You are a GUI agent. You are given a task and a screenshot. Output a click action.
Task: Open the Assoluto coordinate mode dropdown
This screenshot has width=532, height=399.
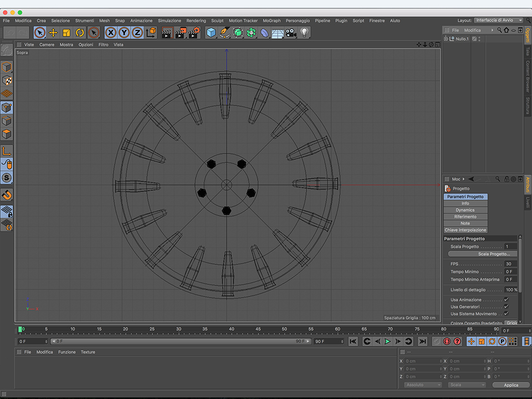point(423,385)
